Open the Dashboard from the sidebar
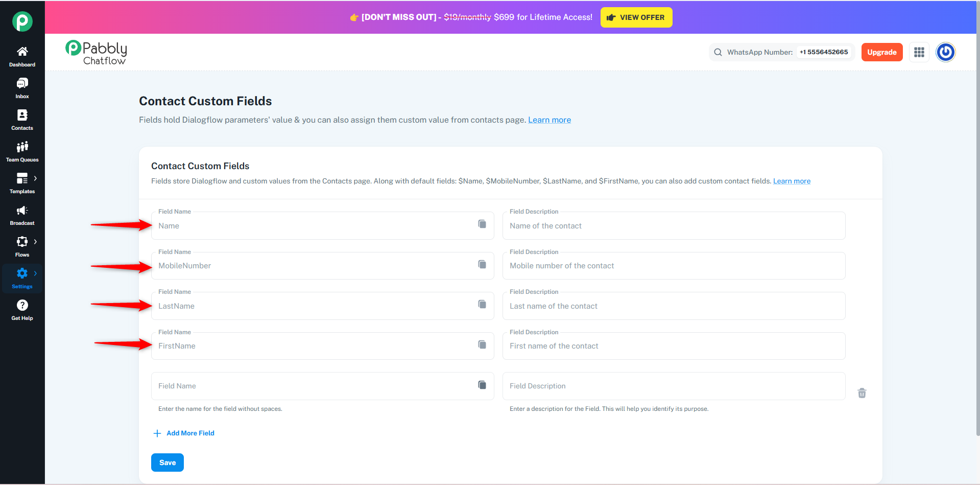The image size is (980, 485). 22,56
